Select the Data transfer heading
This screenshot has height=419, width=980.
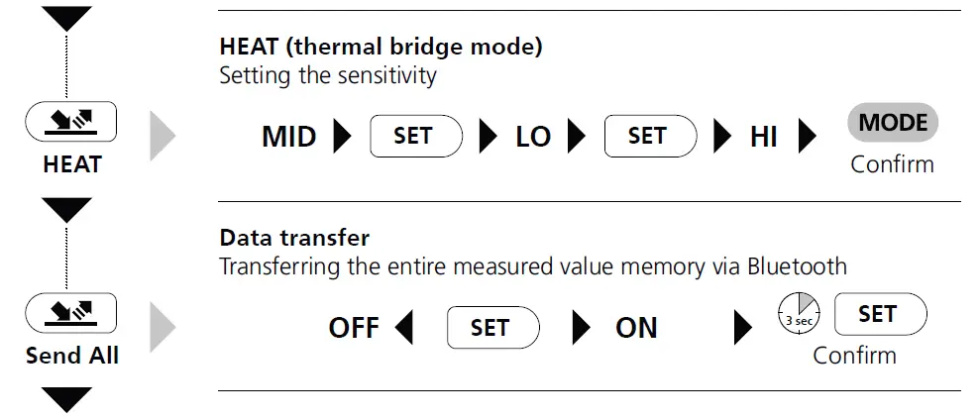294,238
